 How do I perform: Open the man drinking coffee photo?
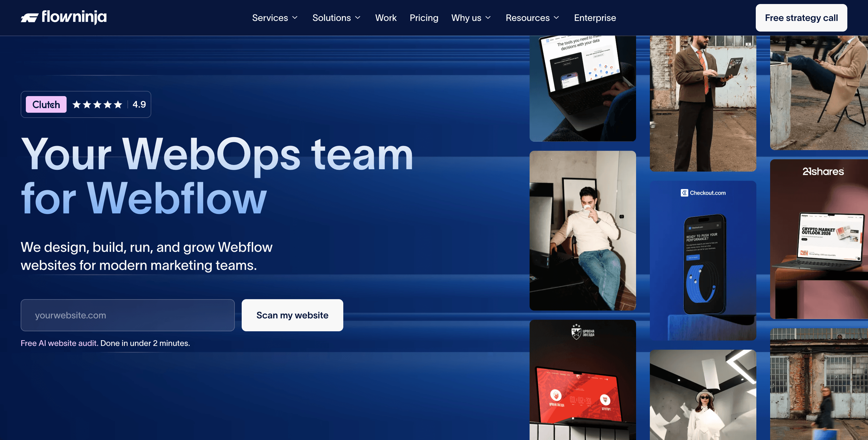(x=582, y=231)
